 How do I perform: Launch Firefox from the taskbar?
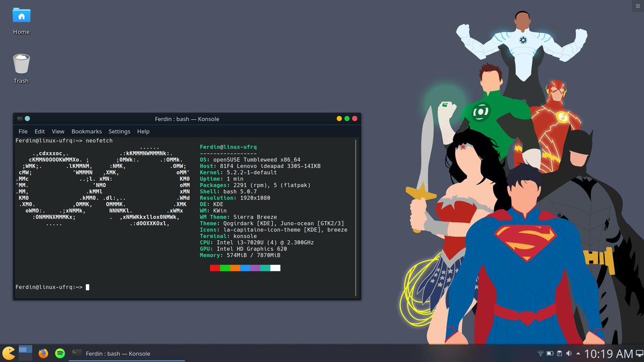(43, 353)
